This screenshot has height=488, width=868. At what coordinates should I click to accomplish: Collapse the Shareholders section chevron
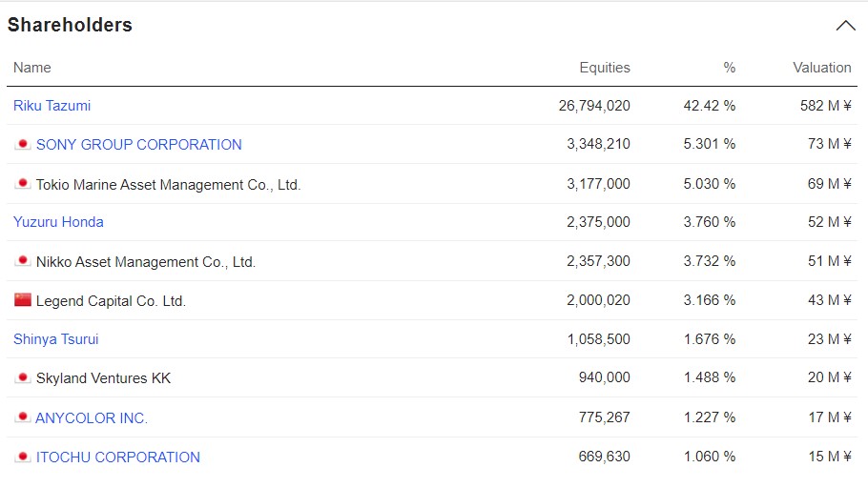845,26
